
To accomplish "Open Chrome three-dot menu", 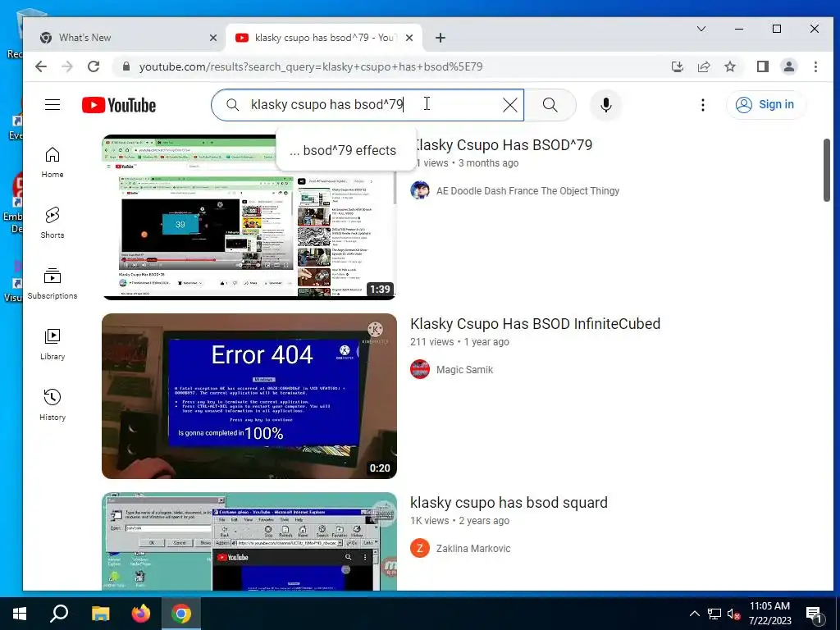I will click(x=815, y=66).
